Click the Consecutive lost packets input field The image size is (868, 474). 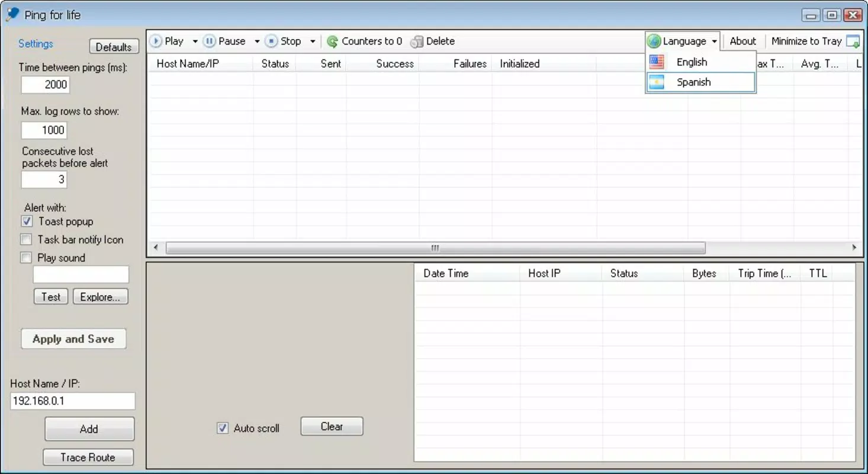click(44, 180)
